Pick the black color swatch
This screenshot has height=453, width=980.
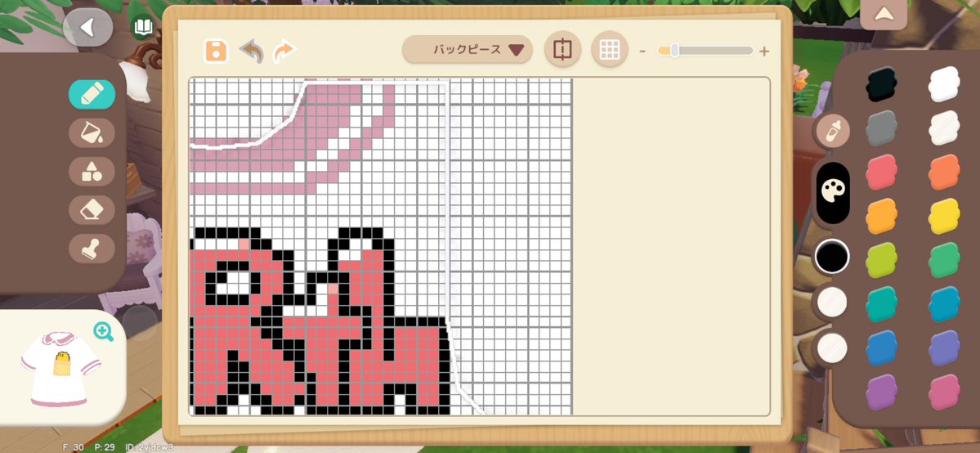(881, 84)
